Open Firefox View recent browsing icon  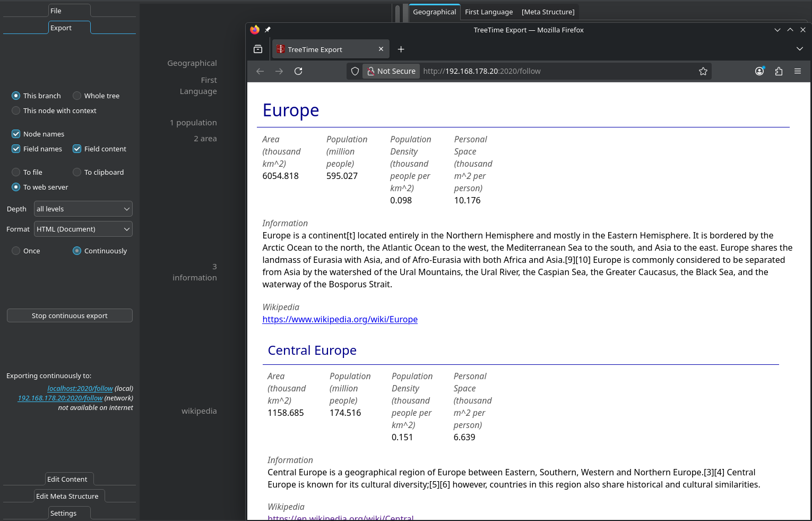(x=258, y=49)
